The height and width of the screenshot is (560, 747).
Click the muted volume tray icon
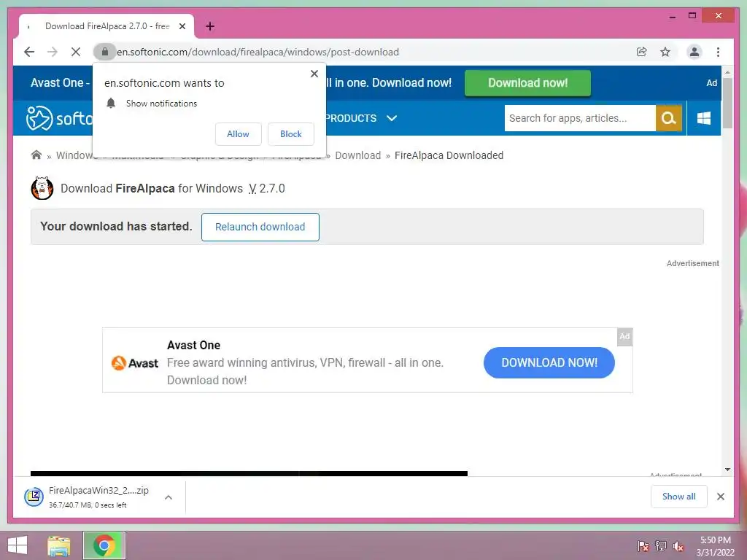(678, 546)
